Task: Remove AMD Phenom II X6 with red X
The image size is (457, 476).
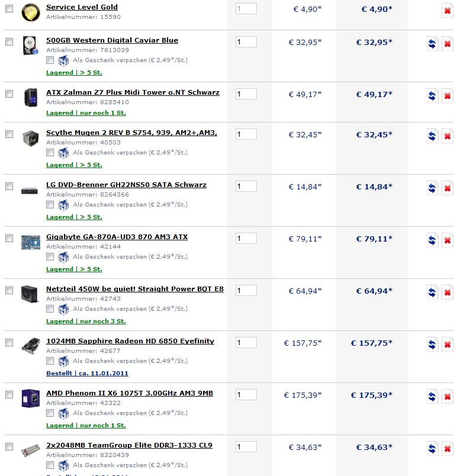Action: (447, 397)
